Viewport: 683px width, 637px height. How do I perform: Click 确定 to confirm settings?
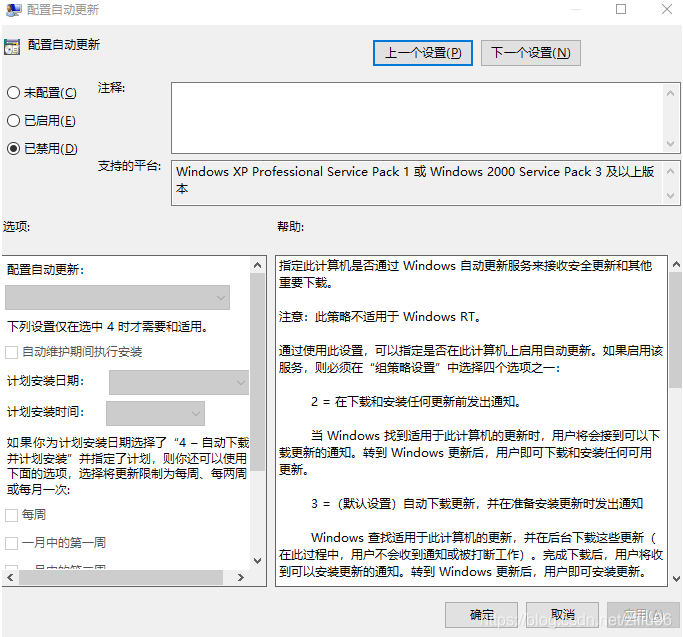(481, 614)
